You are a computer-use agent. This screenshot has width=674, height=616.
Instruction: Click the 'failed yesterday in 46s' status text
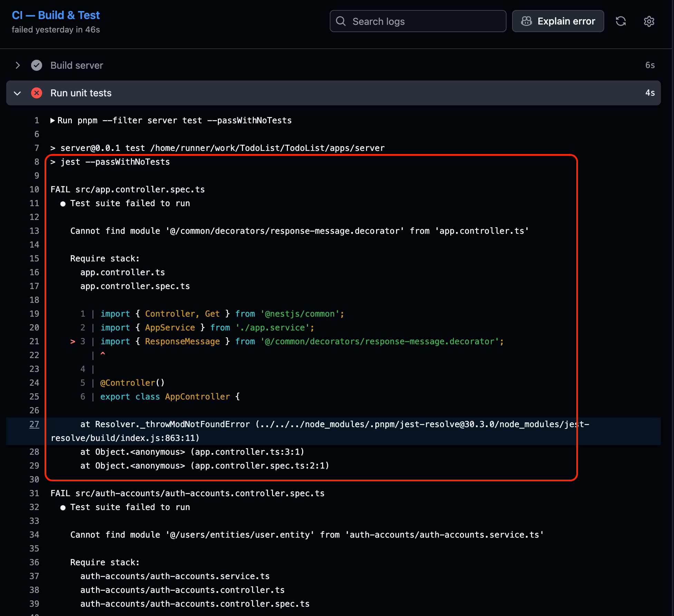click(56, 30)
